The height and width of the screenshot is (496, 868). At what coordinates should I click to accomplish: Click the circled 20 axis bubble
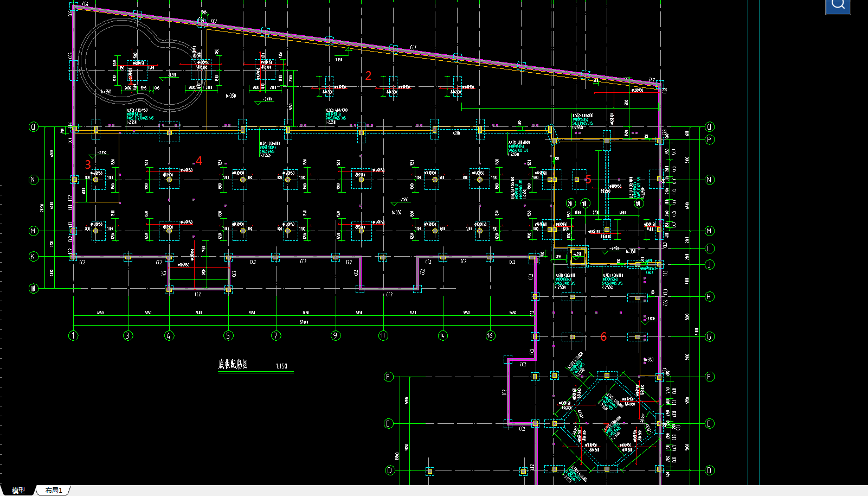570,204
